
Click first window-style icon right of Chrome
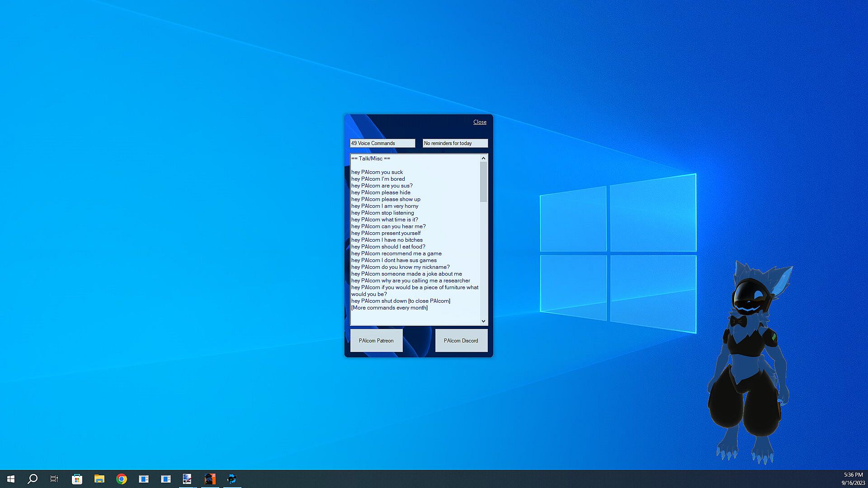(144, 479)
